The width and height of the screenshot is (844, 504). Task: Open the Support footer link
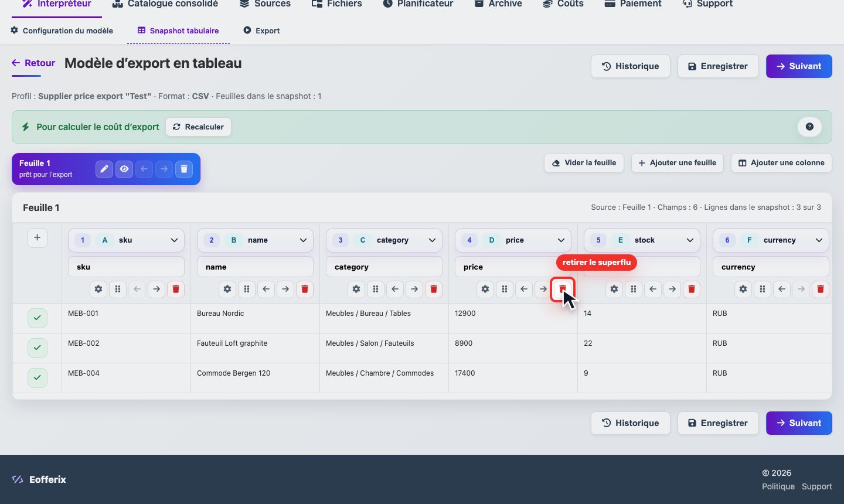(817, 486)
